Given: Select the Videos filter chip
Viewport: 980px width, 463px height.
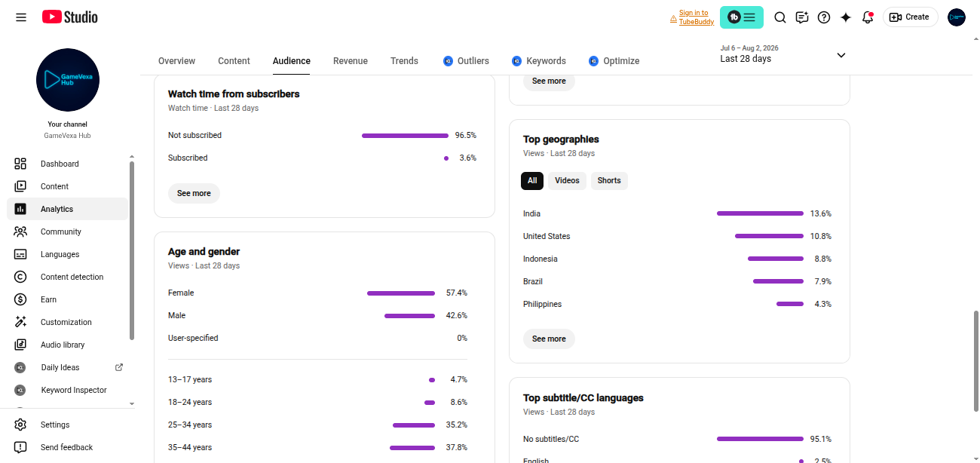Looking at the screenshot, I should 567,180.
